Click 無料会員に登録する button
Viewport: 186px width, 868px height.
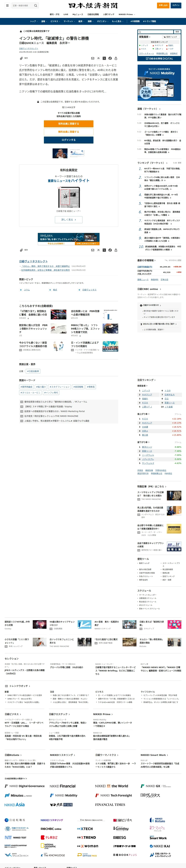pyautogui.click(x=69, y=132)
